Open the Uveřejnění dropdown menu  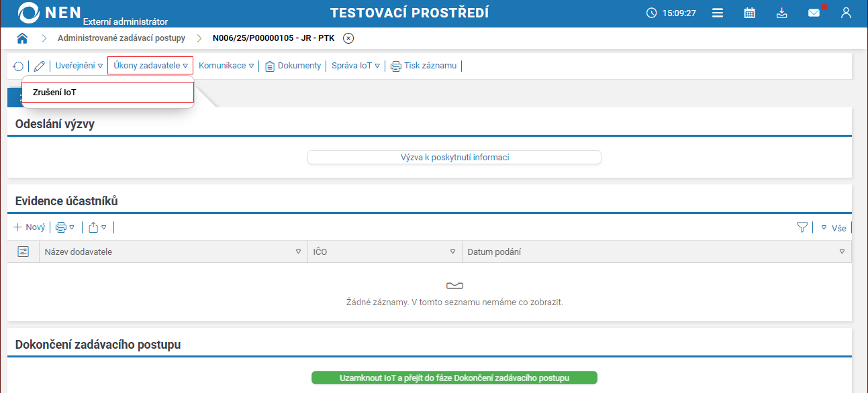[79, 66]
